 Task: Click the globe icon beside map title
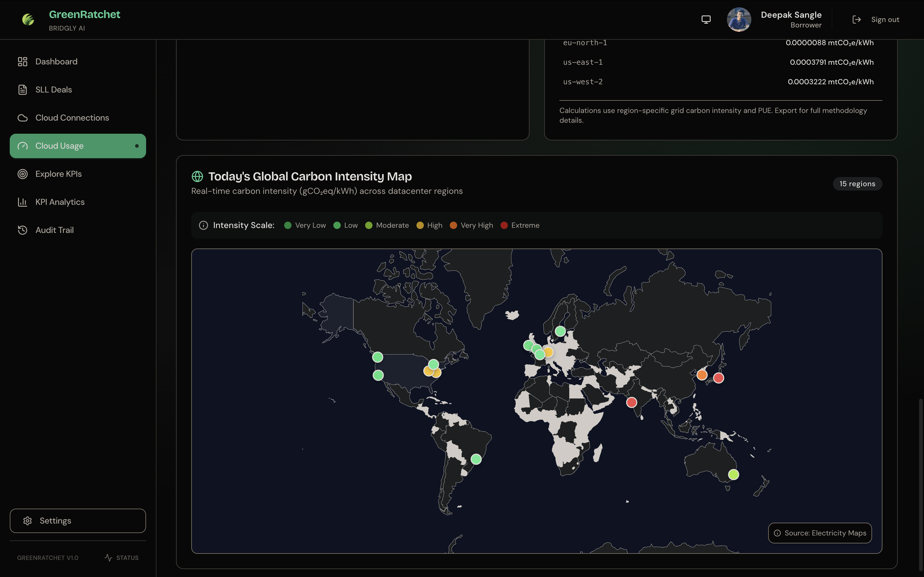tap(197, 176)
